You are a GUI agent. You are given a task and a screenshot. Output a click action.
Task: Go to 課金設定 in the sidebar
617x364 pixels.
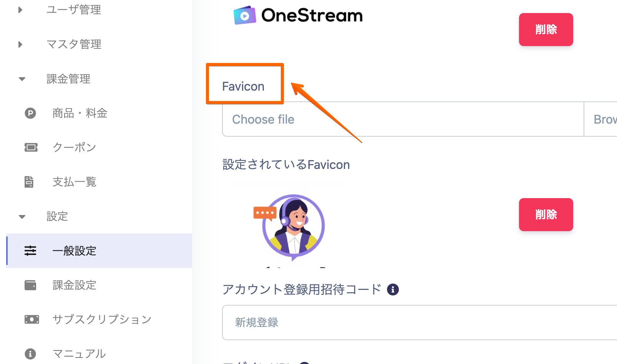(75, 285)
